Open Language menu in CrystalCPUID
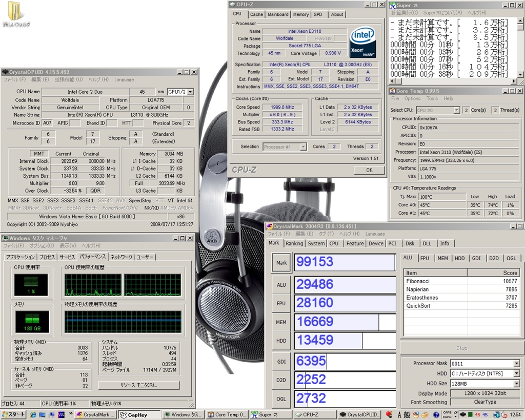This screenshot has height=420, width=525. tap(124, 79)
